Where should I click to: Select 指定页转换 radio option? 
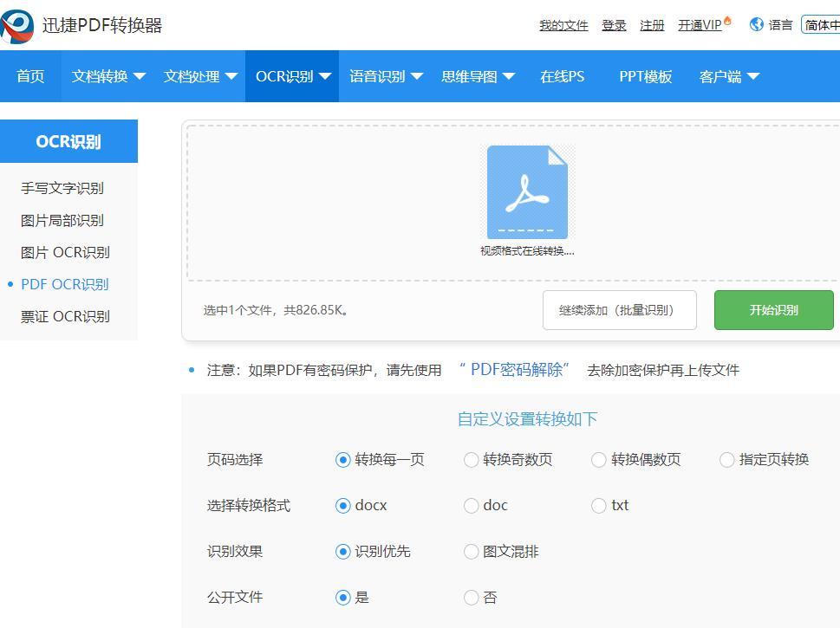(726, 460)
